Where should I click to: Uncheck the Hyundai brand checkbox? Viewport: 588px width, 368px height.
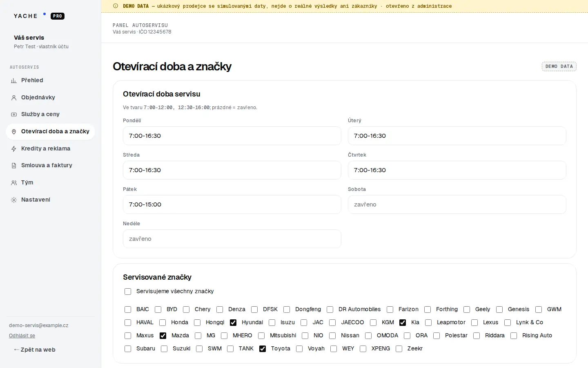tap(233, 323)
